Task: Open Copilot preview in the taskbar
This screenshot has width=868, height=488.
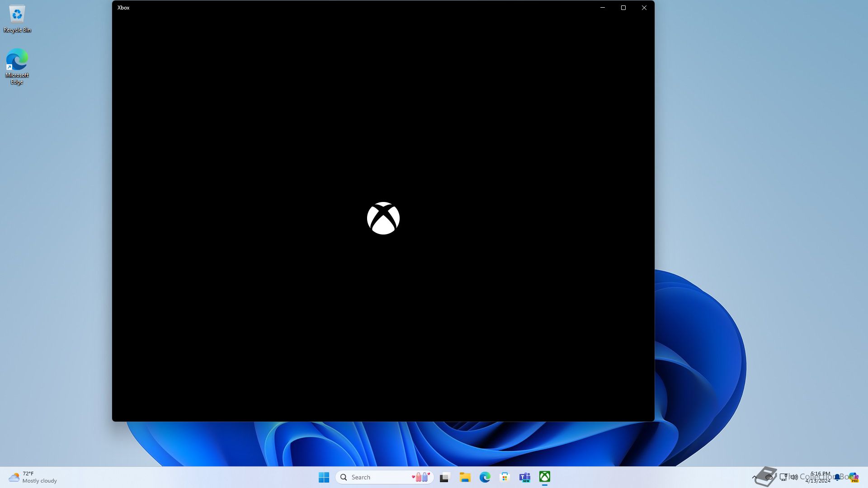Action: (x=853, y=477)
